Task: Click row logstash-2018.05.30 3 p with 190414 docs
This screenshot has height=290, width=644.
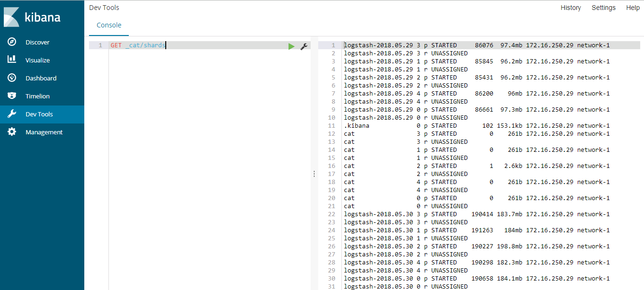Action: (x=477, y=214)
